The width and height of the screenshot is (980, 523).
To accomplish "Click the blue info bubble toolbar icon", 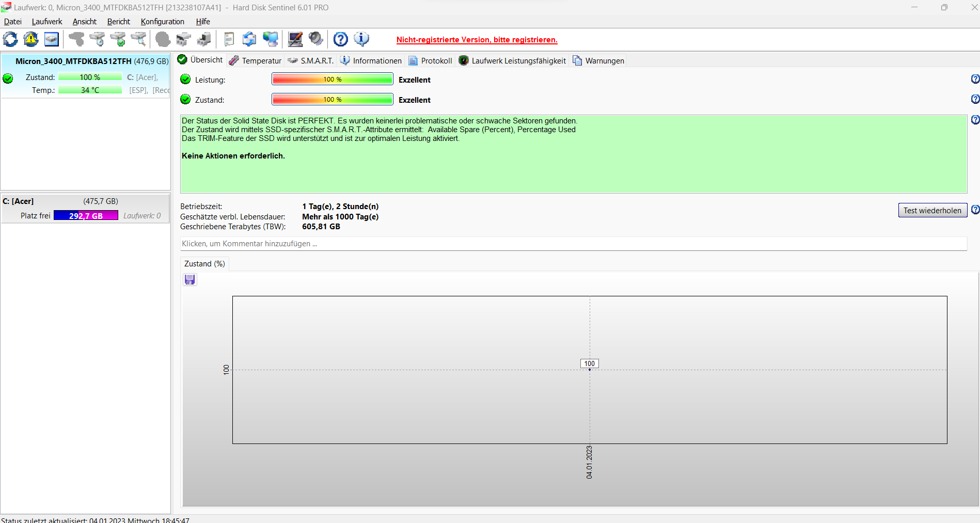I will click(x=361, y=39).
